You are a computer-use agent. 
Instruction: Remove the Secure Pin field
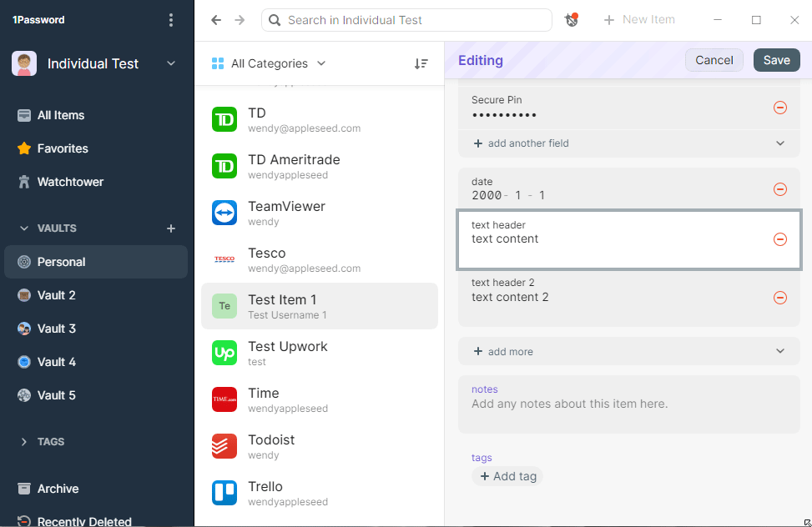pos(780,108)
